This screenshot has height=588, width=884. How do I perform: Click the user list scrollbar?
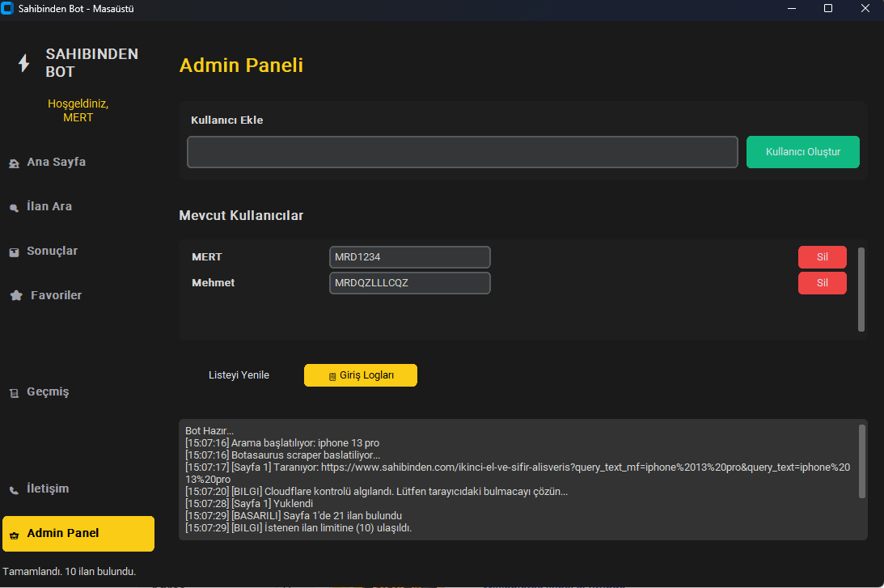861,290
